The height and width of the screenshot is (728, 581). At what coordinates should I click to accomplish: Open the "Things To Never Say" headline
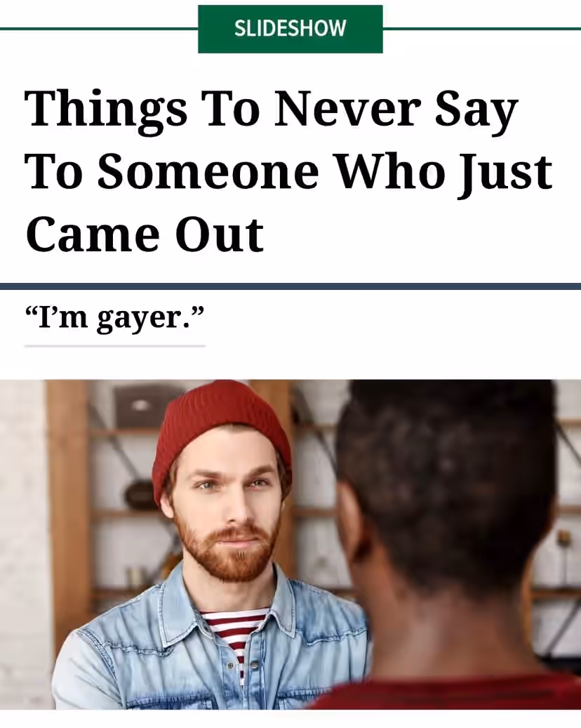288,171
